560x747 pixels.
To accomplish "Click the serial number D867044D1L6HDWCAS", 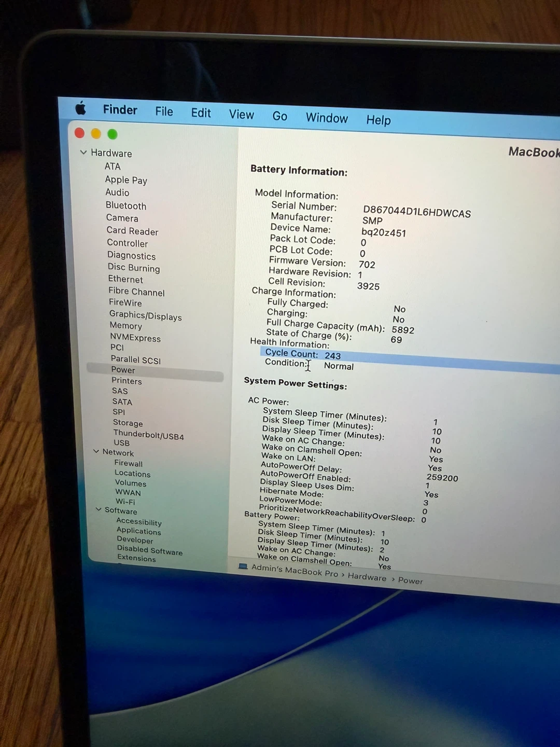I will [416, 212].
